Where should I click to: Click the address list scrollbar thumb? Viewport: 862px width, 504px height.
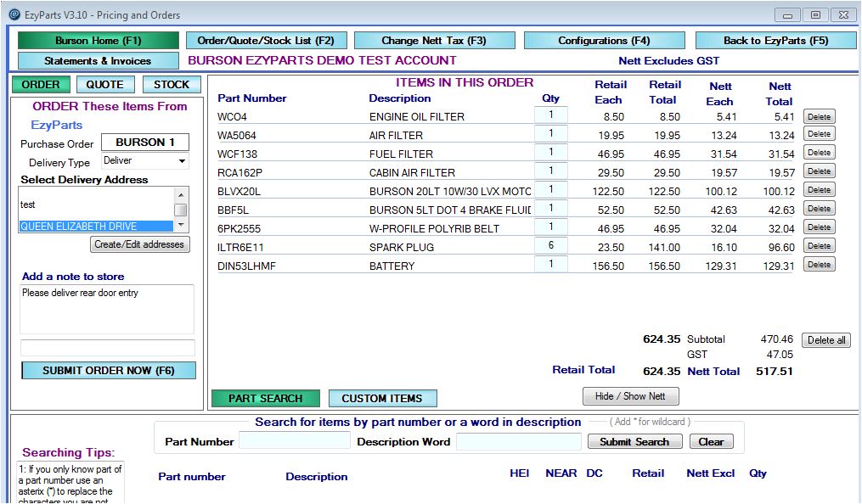tap(181, 210)
